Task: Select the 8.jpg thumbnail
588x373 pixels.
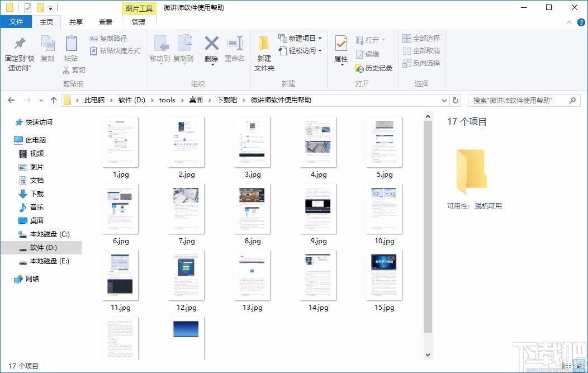Action: pyautogui.click(x=252, y=209)
